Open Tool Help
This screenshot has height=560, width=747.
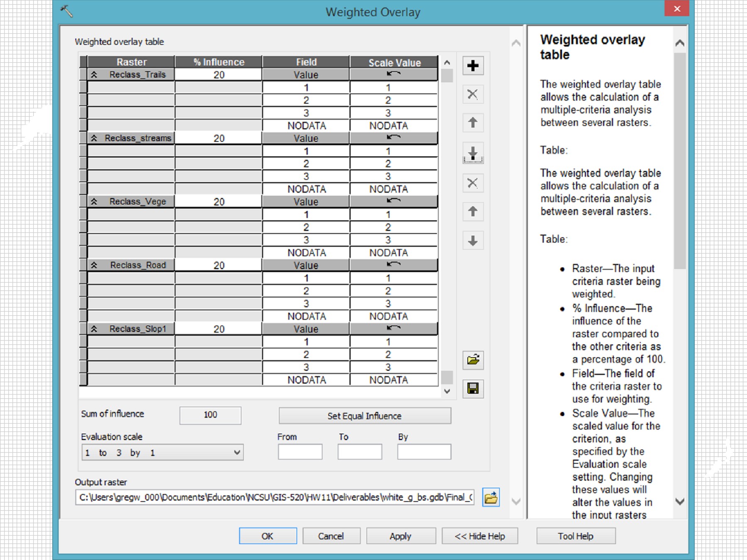coord(576,536)
